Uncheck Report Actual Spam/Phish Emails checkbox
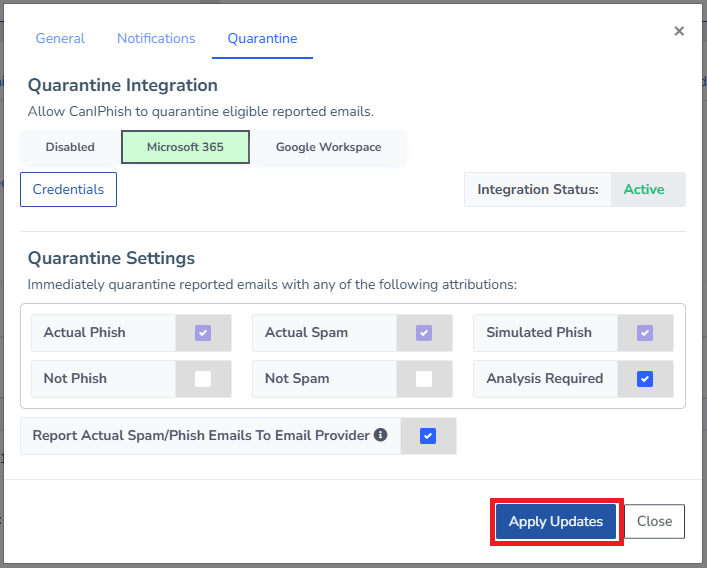 [x=428, y=436]
